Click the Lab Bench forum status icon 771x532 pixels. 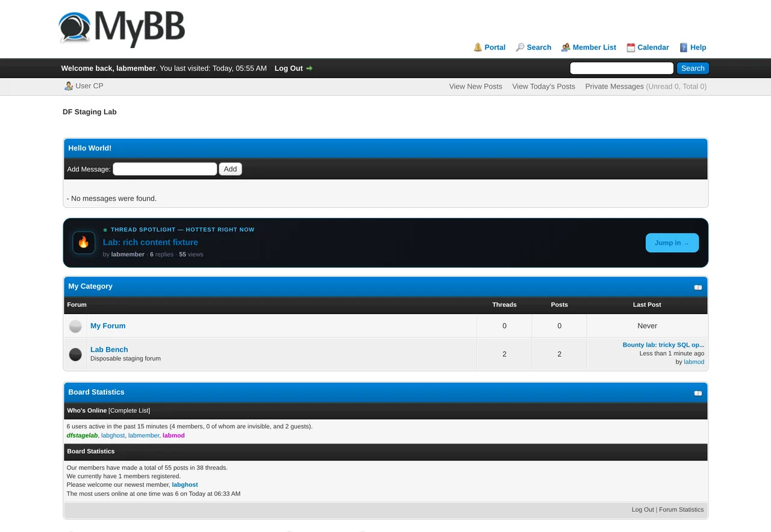pyautogui.click(x=75, y=354)
